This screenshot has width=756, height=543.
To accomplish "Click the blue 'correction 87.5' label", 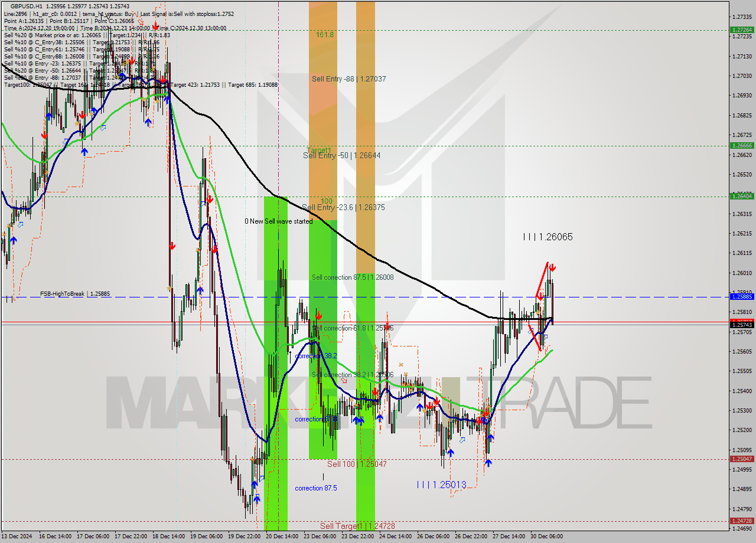I will 316,488.
